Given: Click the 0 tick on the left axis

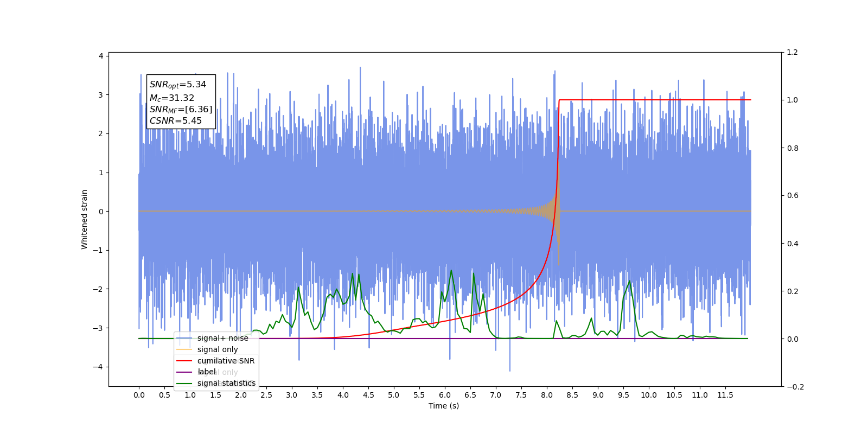Looking at the screenshot, I should tap(101, 212).
